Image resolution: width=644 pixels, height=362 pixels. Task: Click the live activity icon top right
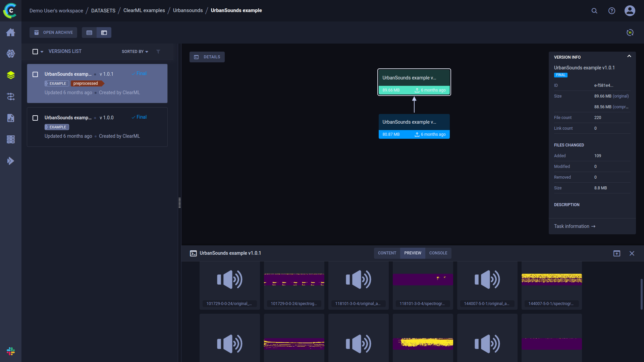(x=630, y=32)
